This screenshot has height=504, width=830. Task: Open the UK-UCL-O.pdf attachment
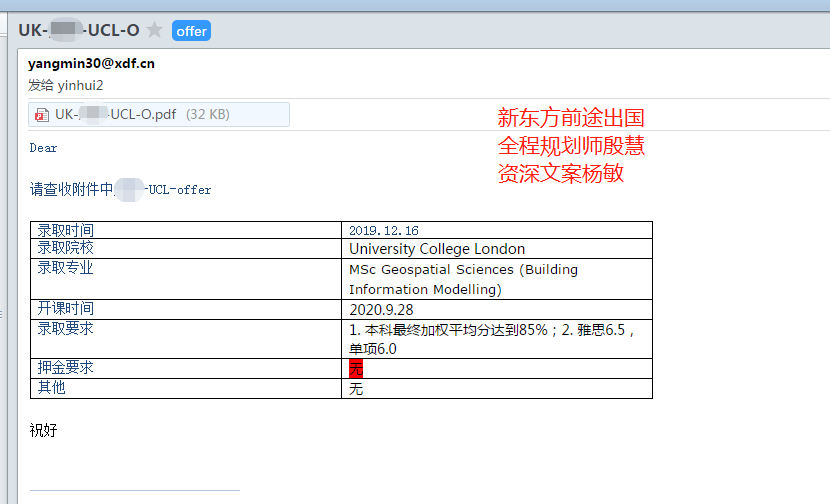tap(159, 114)
